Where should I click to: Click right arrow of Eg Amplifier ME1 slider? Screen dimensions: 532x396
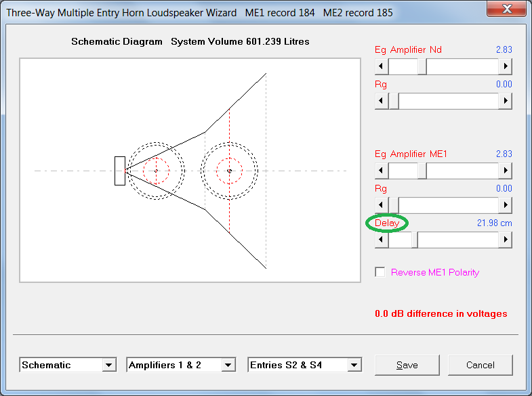pos(505,171)
